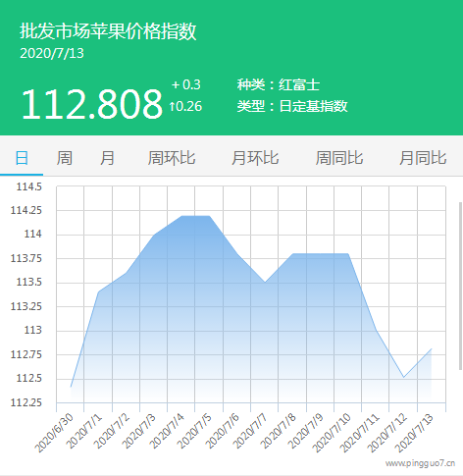Click the 种类：红富士 label
The height and width of the screenshot is (476, 463).
[x=279, y=85]
